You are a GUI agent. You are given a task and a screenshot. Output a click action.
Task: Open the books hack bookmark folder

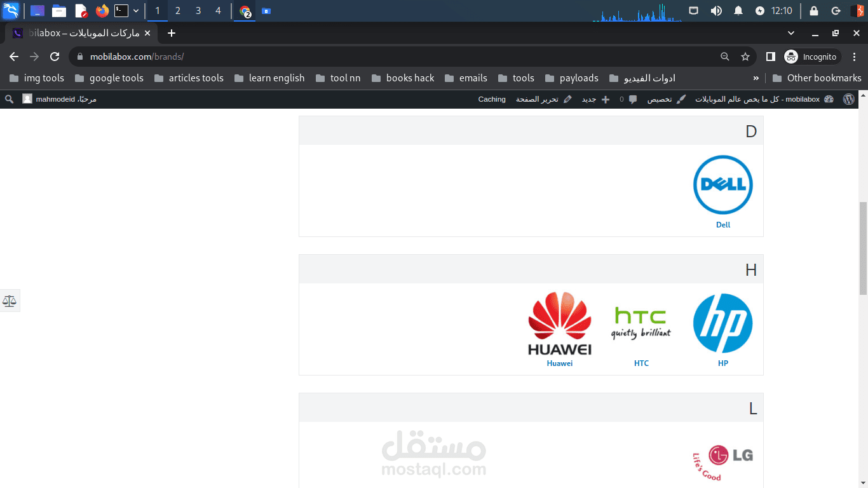click(x=403, y=78)
